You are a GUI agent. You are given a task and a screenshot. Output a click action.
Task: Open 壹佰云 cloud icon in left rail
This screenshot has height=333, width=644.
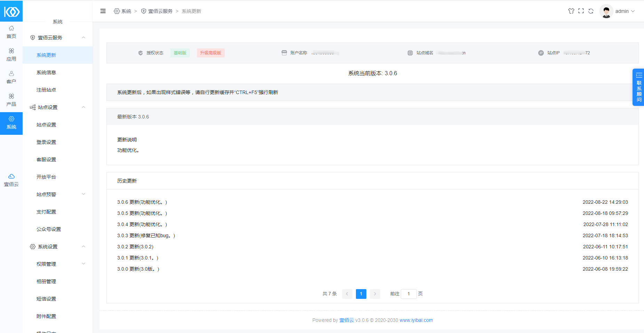click(11, 180)
